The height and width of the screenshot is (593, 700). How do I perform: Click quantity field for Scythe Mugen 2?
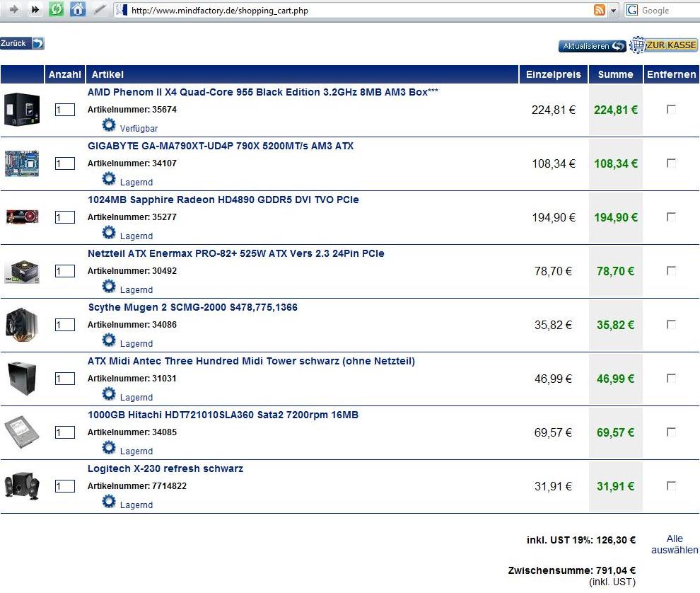pos(65,325)
